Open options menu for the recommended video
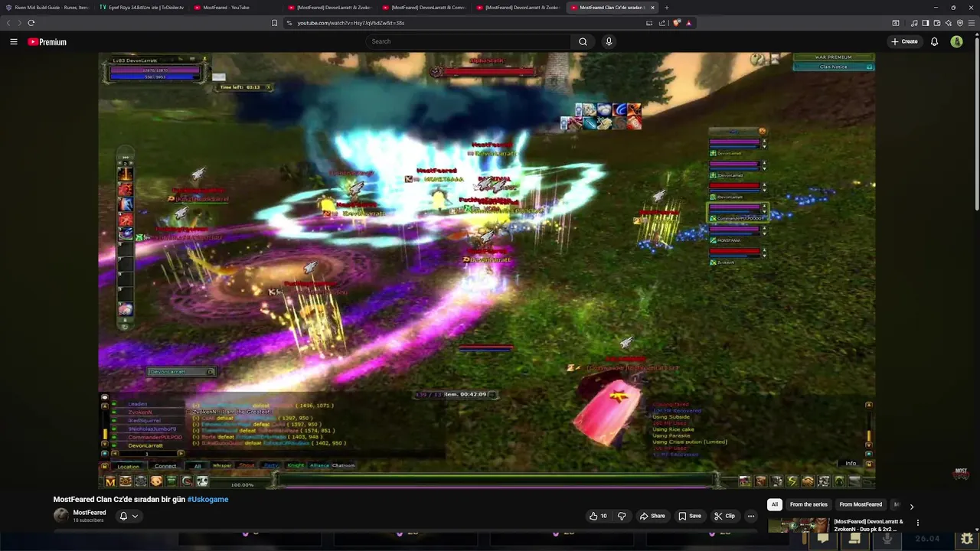The height and width of the screenshot is (551, 980). 917,523
